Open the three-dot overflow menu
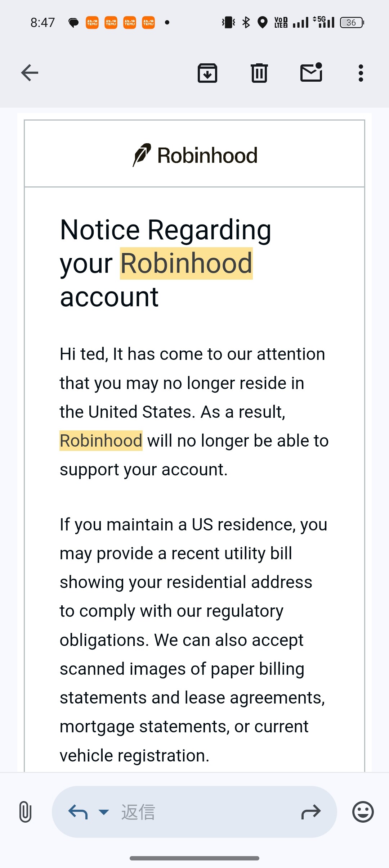Viewport: 389px width, 868px height. (361, 73)
